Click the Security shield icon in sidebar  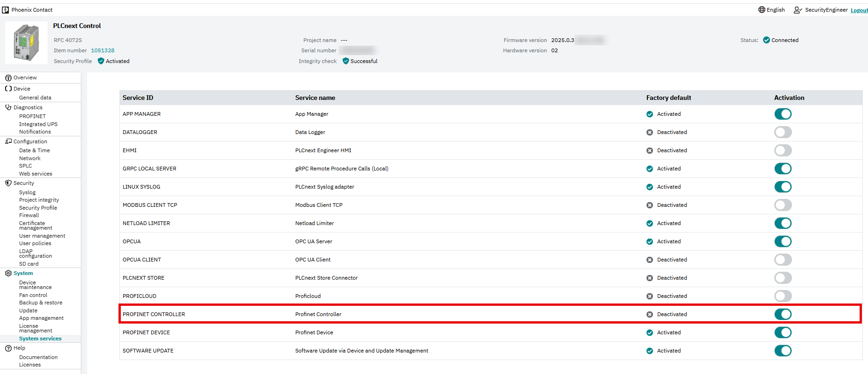click(x=8, y=183)
